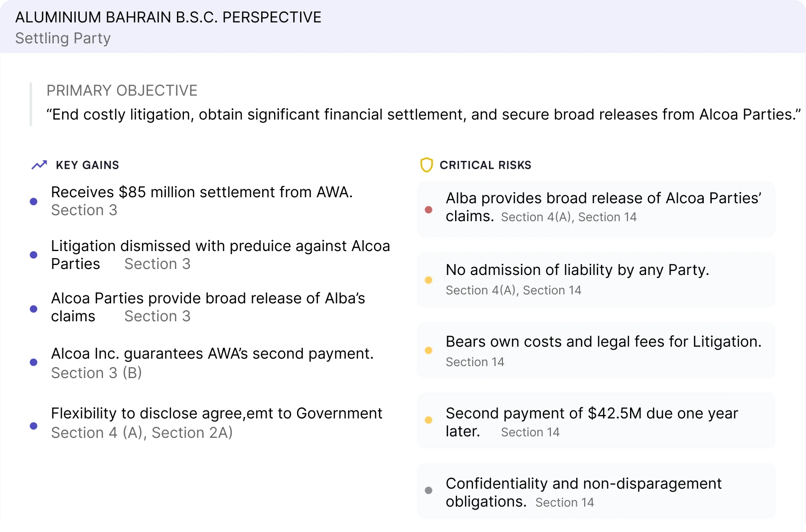Click Section 14 under Bears own costs

coord(475,362)
